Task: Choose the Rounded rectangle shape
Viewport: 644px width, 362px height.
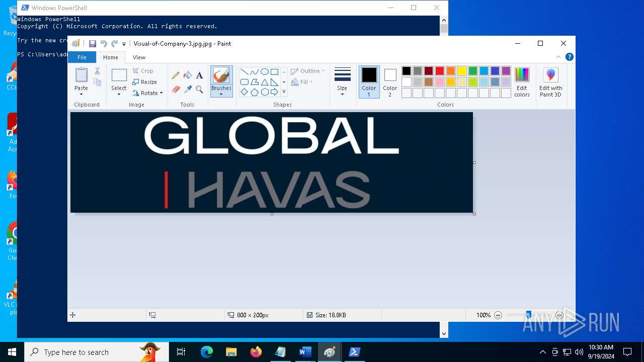Action: pyautogui.click(x=244, y=82)
